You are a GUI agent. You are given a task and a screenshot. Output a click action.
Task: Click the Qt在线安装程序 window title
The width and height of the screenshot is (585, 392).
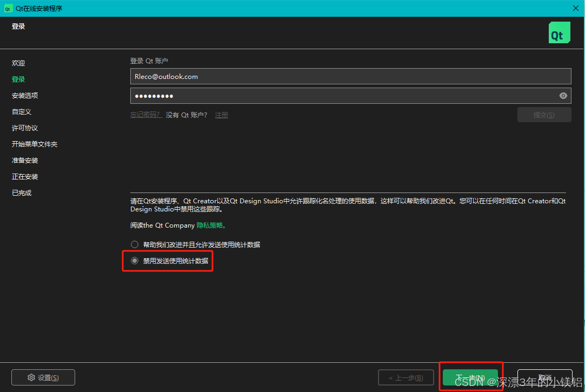39,8
